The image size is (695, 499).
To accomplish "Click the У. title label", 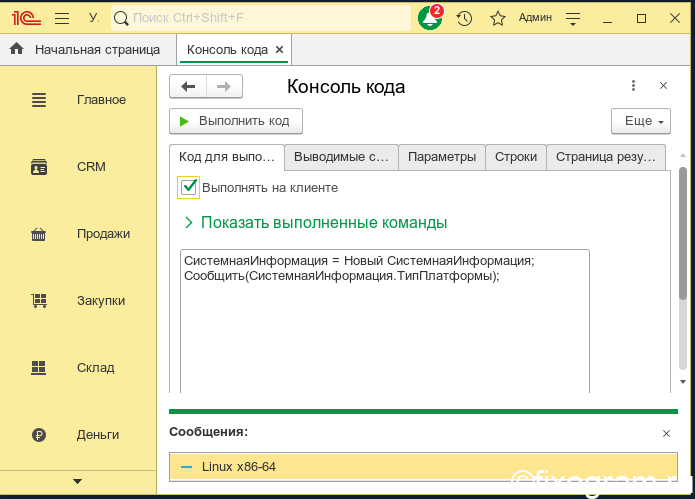I will [94, 18].
